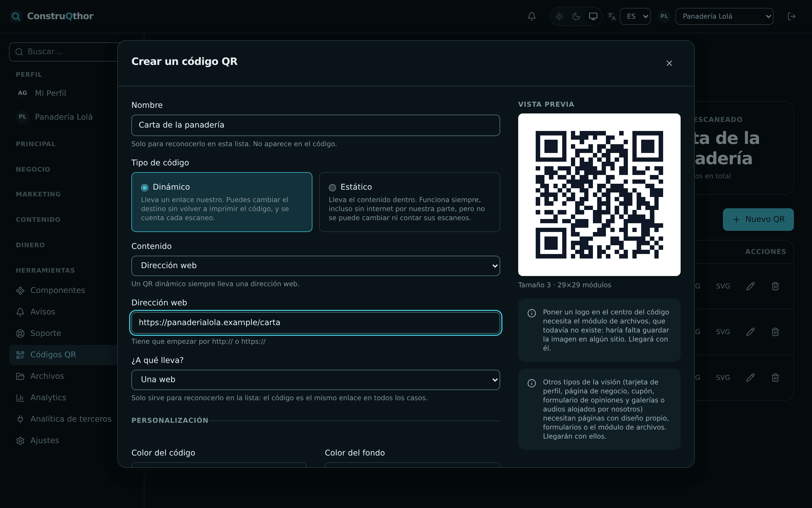Viewport: 812px width, 508px height.
Task: Open Componentes from sidebar
Action: pyautogui.click(x=58, y=290)
